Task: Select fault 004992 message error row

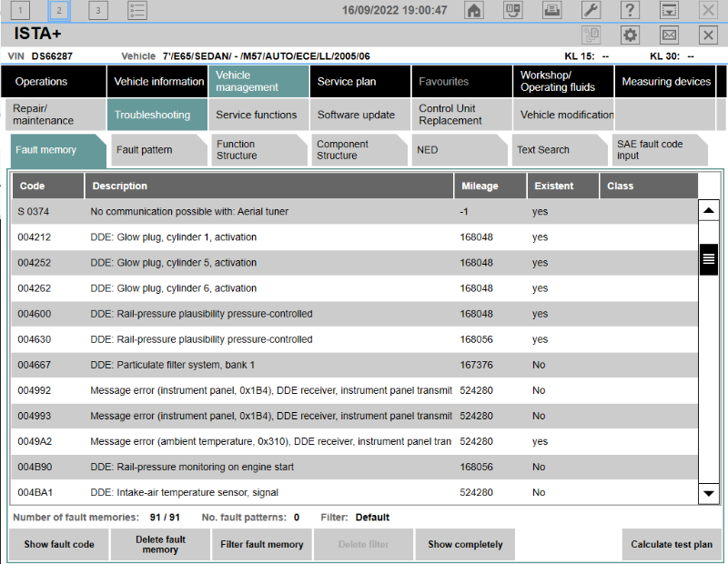Action: (x=355, y=390)
